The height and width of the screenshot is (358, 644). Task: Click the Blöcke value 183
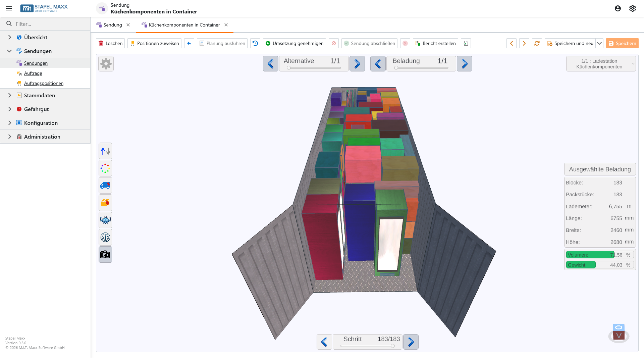(x=618, y=183)
